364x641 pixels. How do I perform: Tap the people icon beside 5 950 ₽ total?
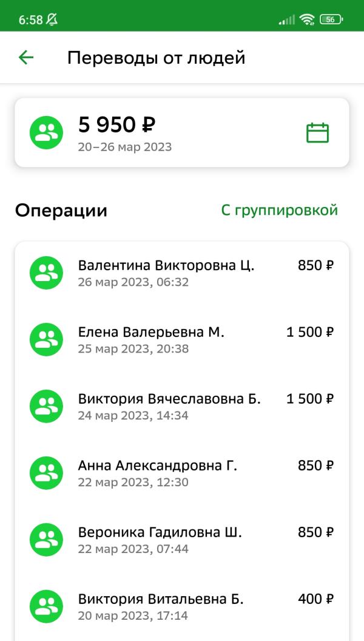click(x=46, y=133)
